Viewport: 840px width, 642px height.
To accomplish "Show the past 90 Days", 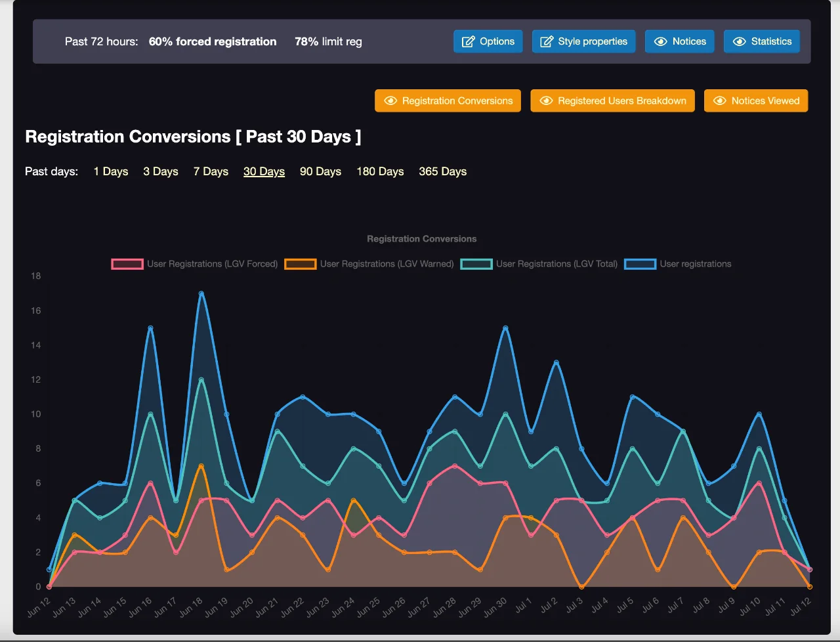I will [320, 171].
